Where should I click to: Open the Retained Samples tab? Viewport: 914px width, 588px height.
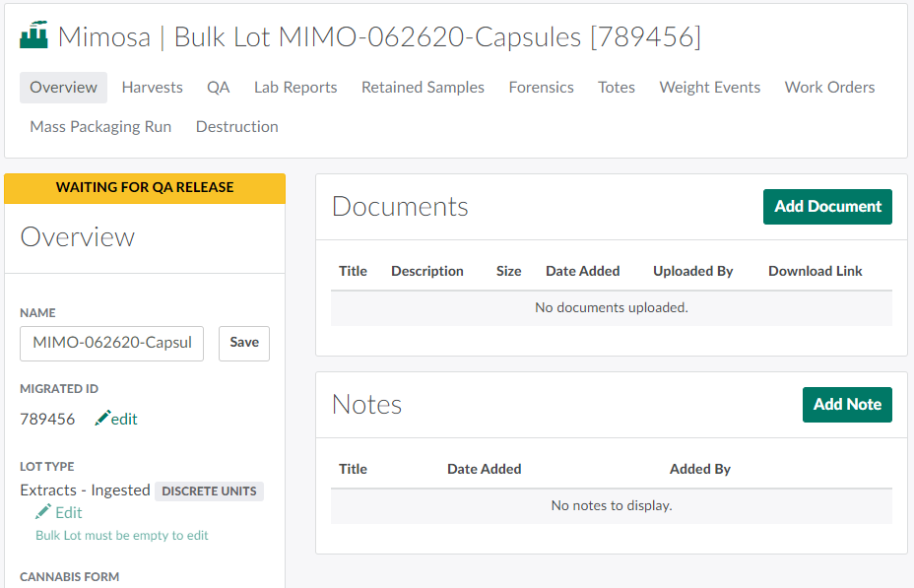423,88
